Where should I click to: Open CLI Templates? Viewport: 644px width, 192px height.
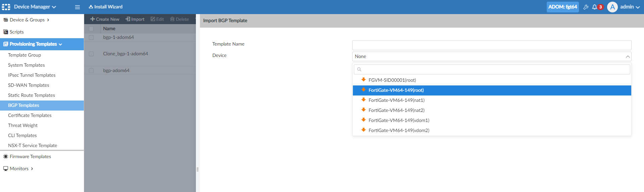pos(22,135)
